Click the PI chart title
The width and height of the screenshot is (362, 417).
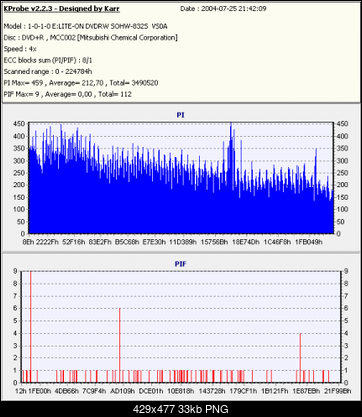tap(181, 115)
